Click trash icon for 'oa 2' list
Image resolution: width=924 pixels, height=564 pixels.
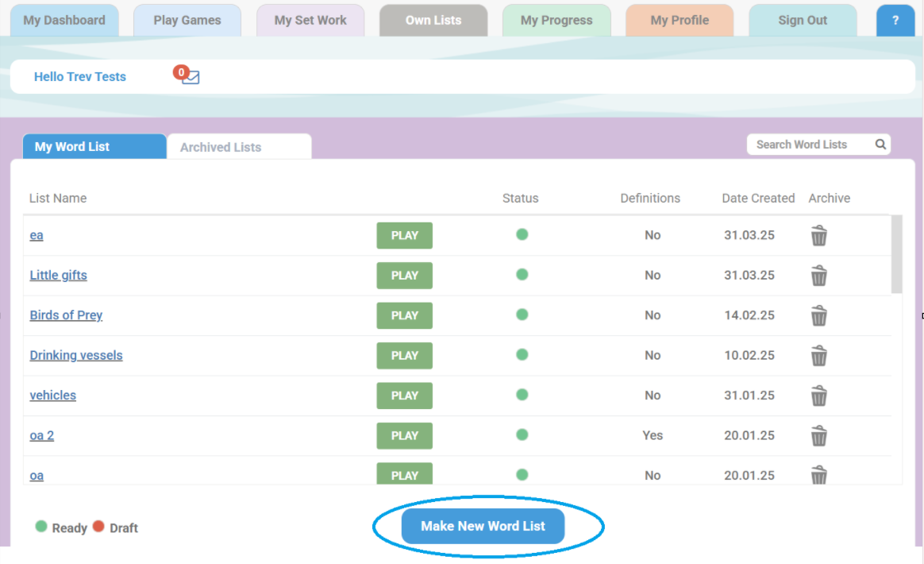point(818,435)
